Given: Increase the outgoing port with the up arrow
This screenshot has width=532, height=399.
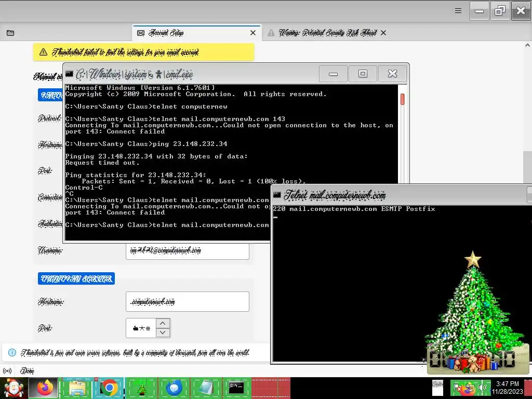Looking at the screenshot, I should (x=163, y=323).
